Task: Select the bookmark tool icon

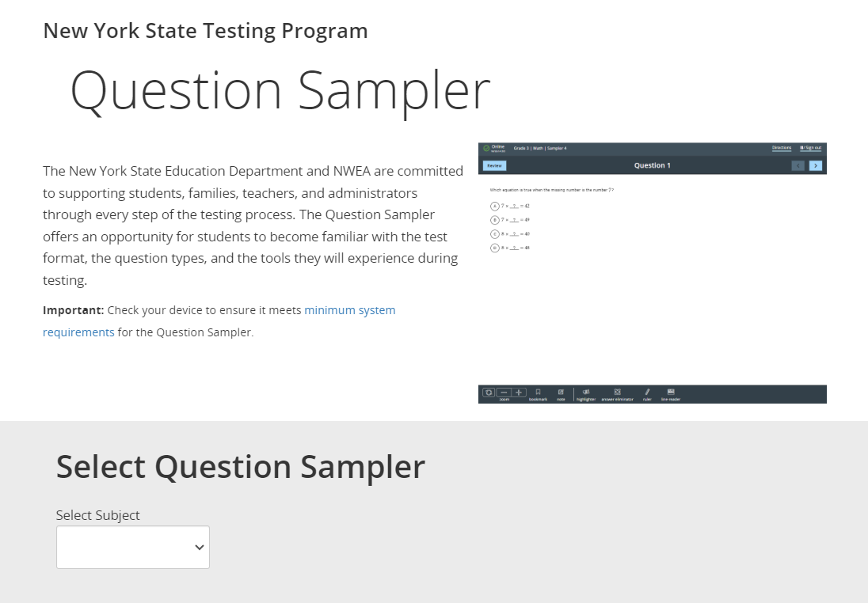Action: (x=538, y=392)
